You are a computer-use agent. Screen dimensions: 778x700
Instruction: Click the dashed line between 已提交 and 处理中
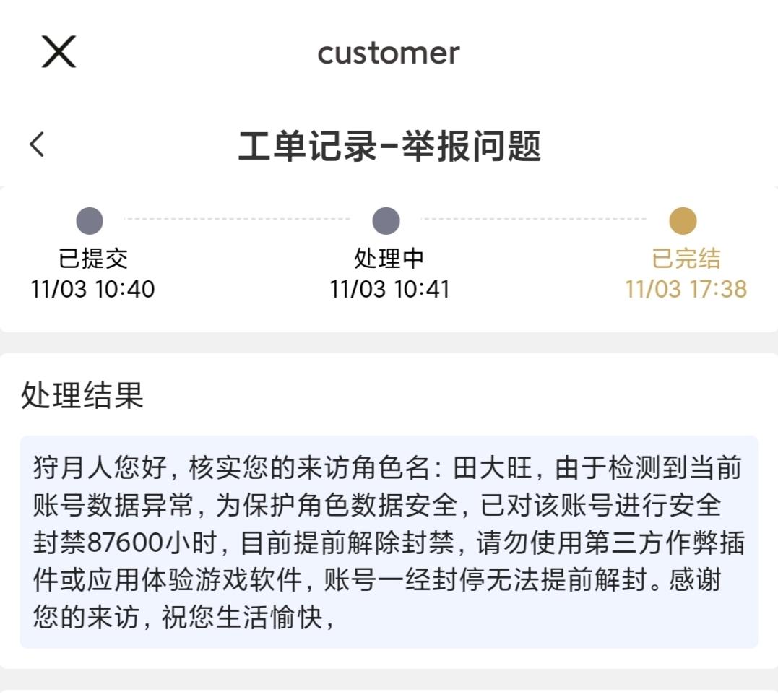tap(237, 218)
